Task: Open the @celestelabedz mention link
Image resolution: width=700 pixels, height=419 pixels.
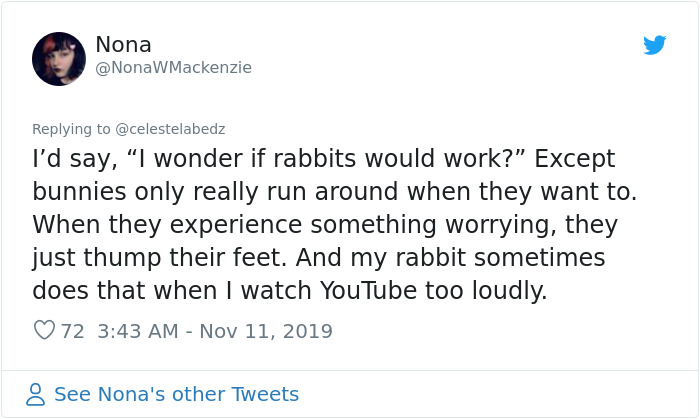Action: point(173,128)
